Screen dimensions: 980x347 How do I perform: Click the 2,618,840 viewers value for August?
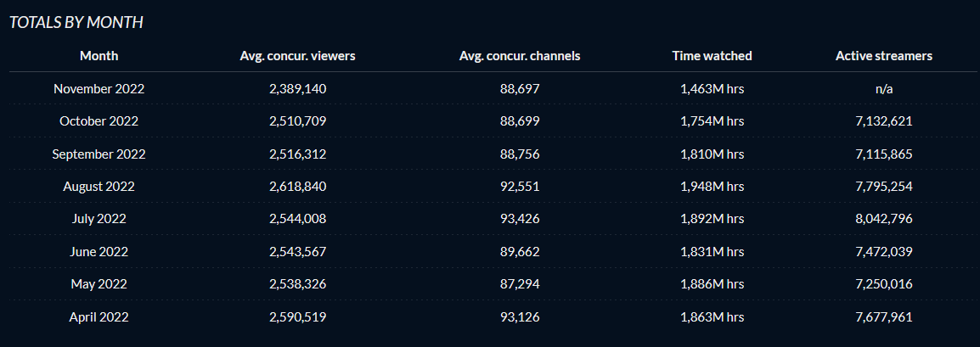point(297,186)
